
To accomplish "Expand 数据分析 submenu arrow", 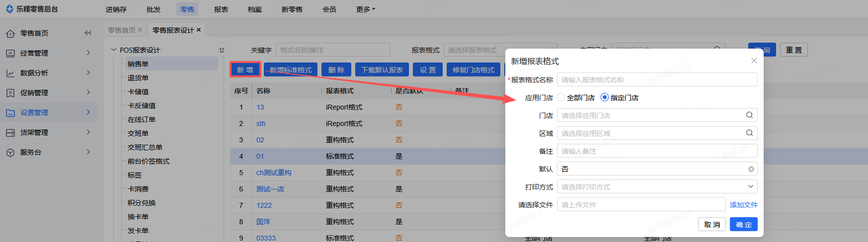I will pos(88,72).
